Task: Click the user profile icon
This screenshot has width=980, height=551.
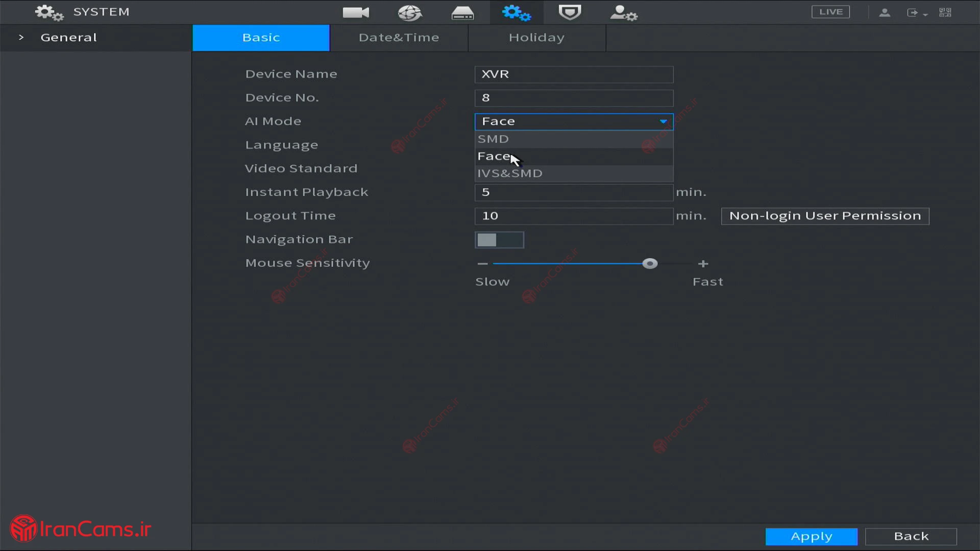Action: [885, 12]
